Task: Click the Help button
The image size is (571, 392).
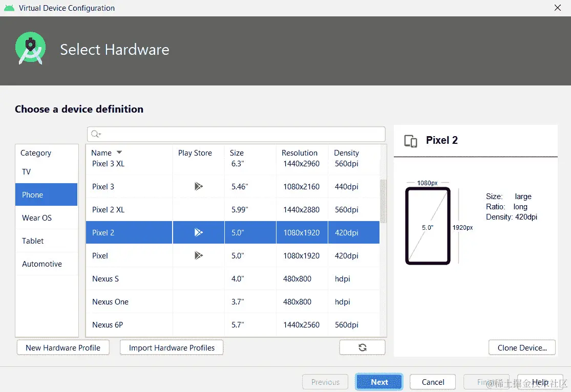Action: pyautogui.click(x=540, y=382)
